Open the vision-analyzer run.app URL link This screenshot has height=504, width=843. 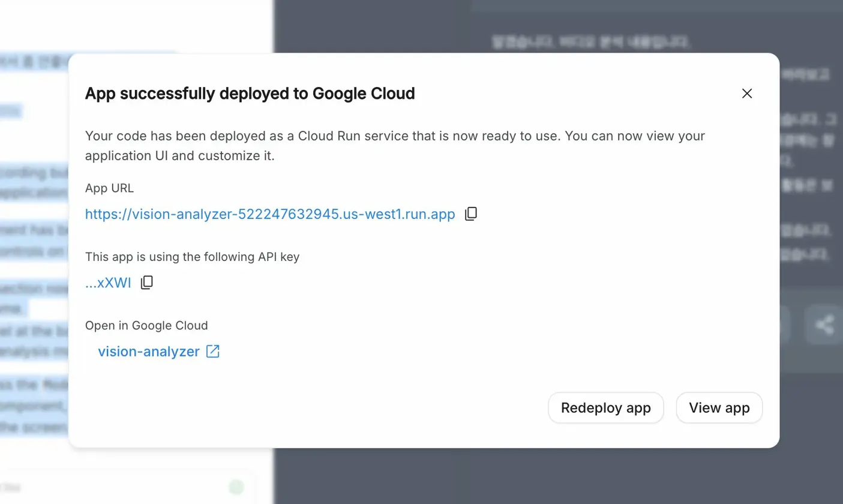[x=270, y=214]
